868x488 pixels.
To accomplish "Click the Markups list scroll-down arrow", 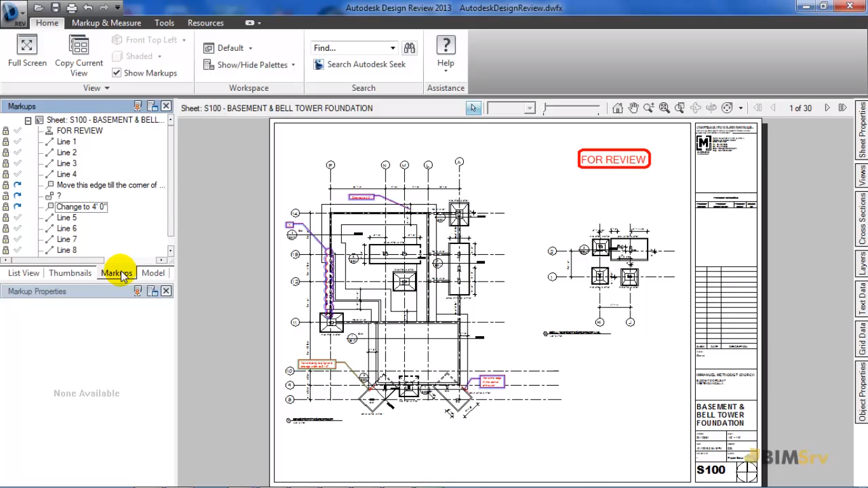I will click(x=170, y=251).
